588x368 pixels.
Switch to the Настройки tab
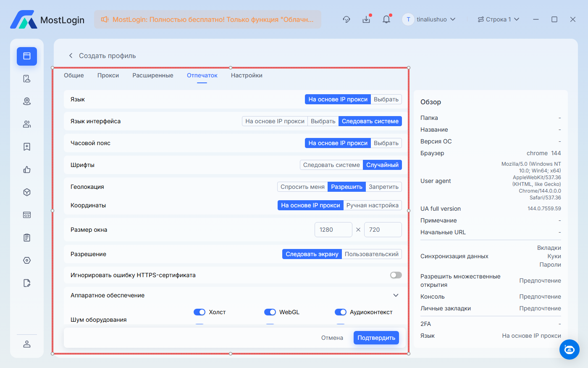[x=247, y=75]
